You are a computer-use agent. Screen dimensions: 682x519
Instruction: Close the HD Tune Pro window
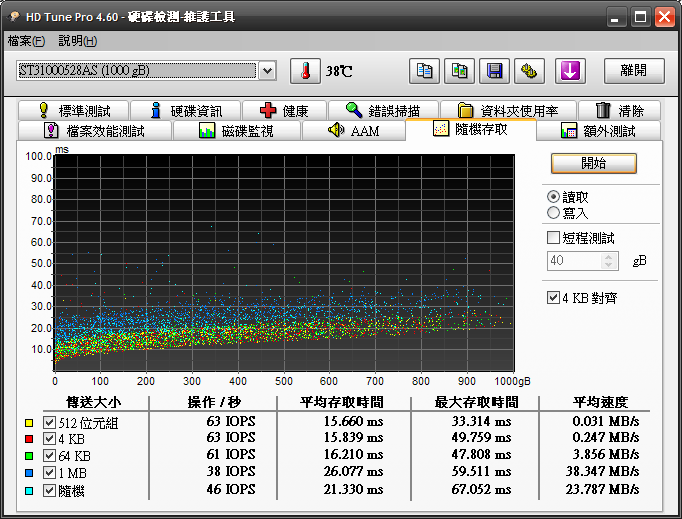tap(665, 17)
